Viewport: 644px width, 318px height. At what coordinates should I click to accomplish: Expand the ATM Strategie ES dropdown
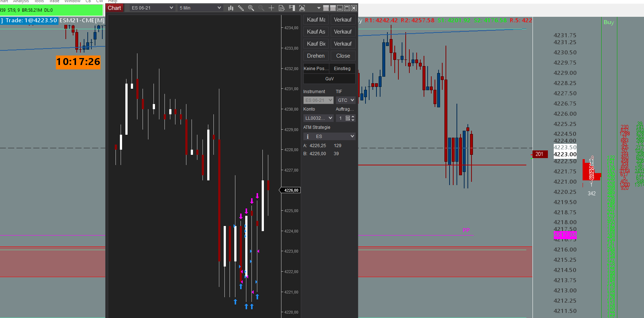click(329, 137)
